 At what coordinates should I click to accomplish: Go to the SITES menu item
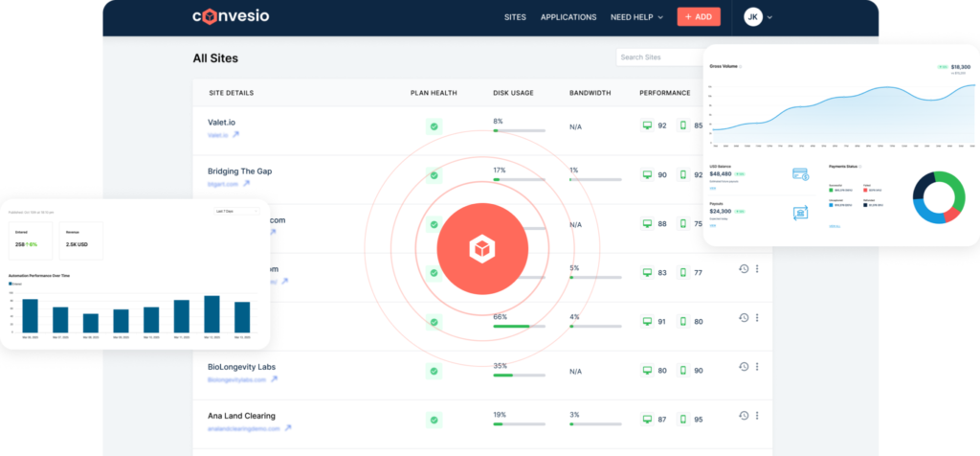[515, 17]
